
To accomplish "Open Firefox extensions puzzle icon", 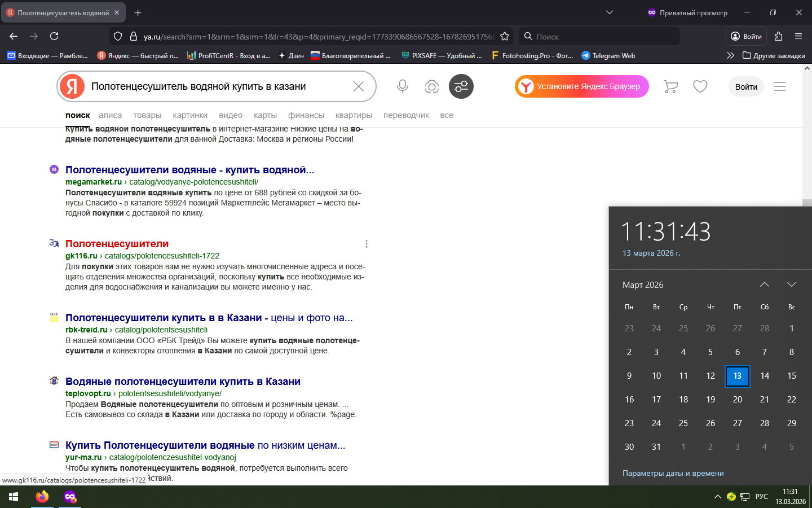I will [778, 36].
